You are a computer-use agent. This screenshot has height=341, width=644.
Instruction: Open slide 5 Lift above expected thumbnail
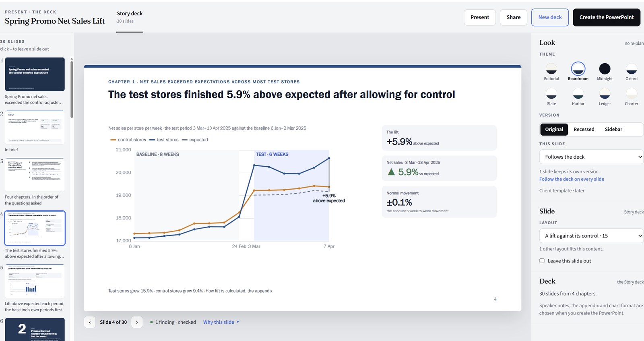(x=35, y=281)
